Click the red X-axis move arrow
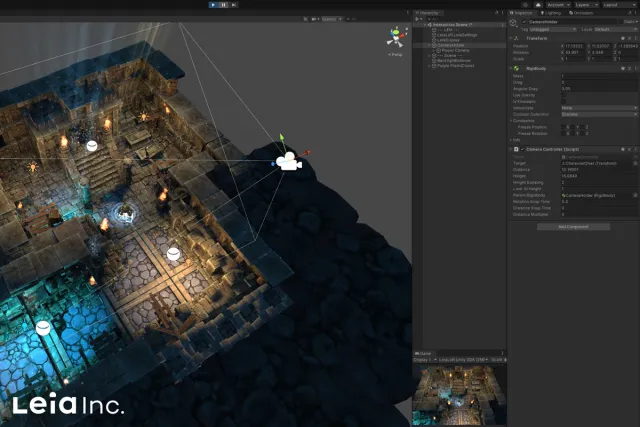 click(306, 153)
